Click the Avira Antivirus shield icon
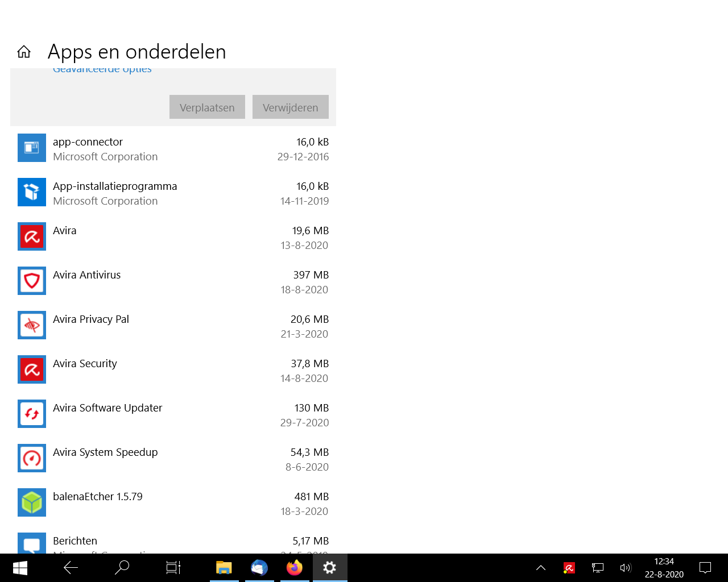This screenshot has height=582, width=728. tap(32, 281)
